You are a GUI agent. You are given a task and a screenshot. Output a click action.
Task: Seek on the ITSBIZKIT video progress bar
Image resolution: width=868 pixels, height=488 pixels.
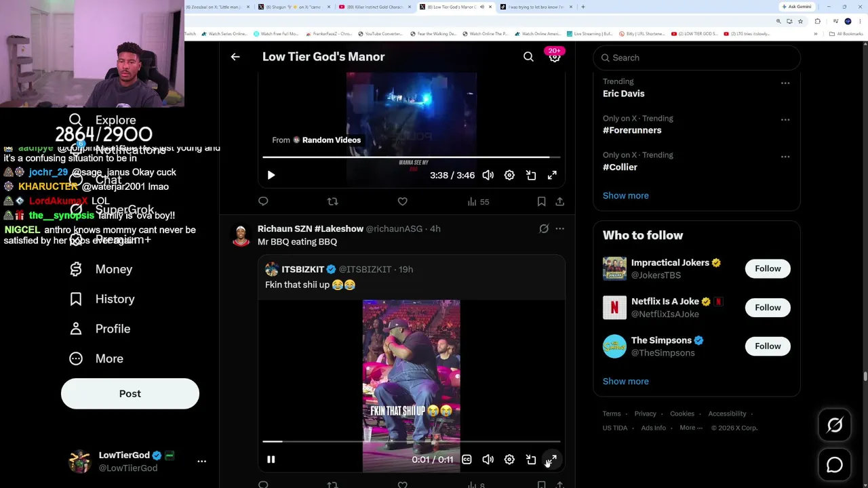[x=412, y=442]
